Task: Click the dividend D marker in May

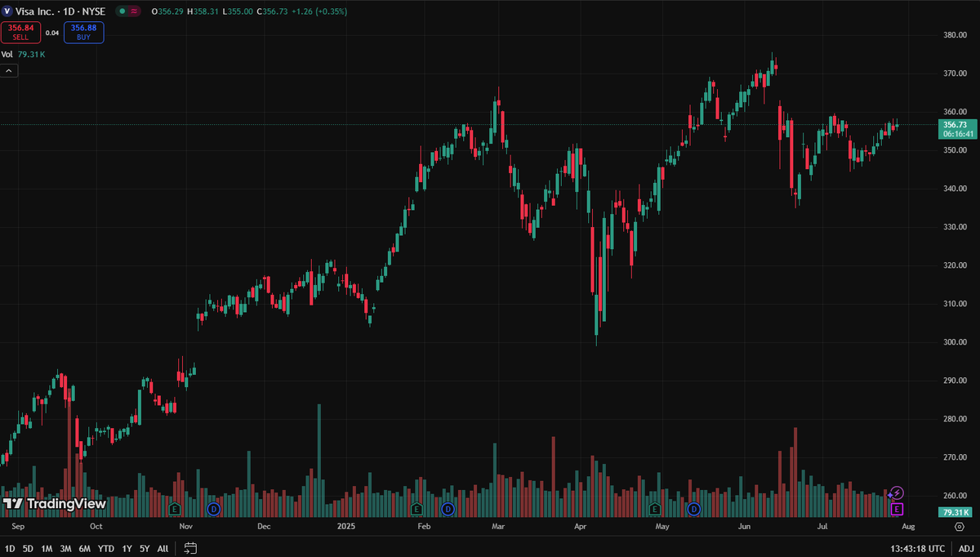Action: tap(694, 509)
